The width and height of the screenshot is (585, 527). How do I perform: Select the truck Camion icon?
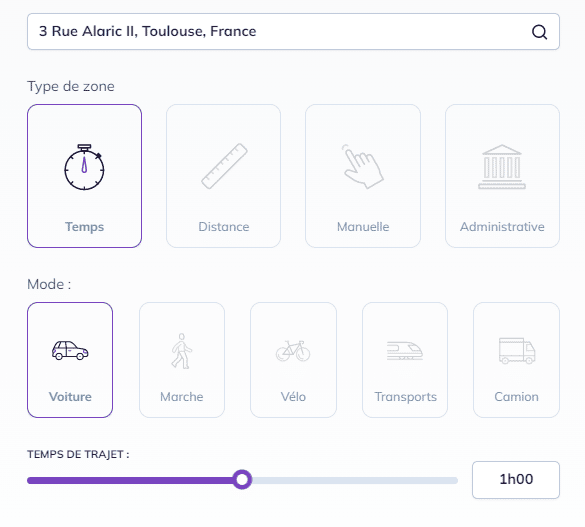click(x=517, y=351)
